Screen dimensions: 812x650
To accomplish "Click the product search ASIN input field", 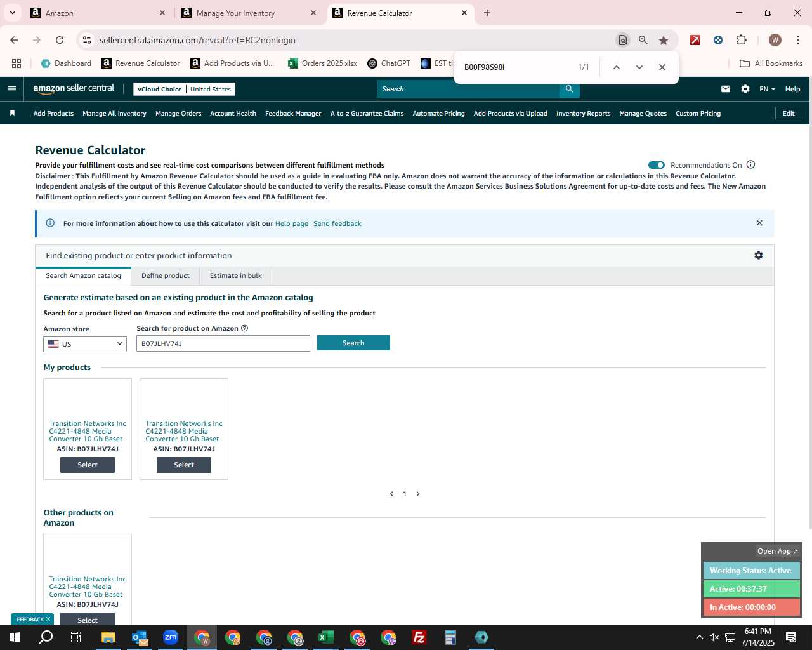I will (x=223, y=343).
